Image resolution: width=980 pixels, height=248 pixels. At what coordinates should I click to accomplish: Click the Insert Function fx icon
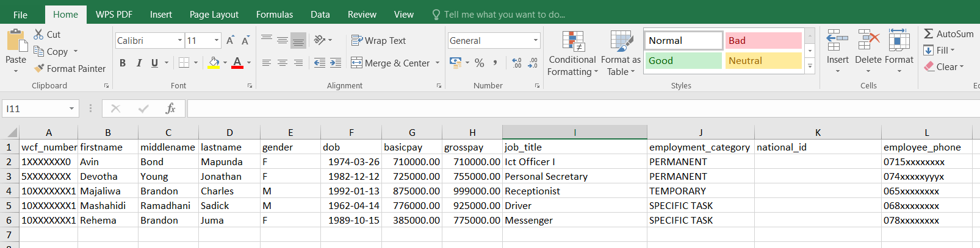point(170,108)
